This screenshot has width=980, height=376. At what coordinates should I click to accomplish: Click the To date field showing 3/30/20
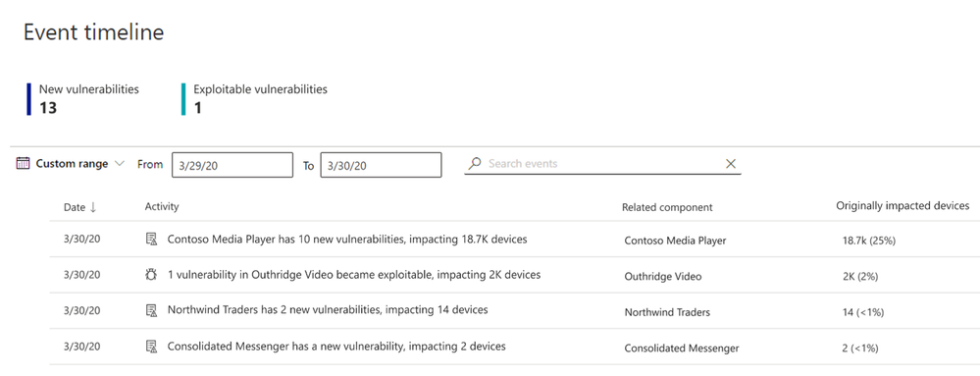click(x=381, y=165)
